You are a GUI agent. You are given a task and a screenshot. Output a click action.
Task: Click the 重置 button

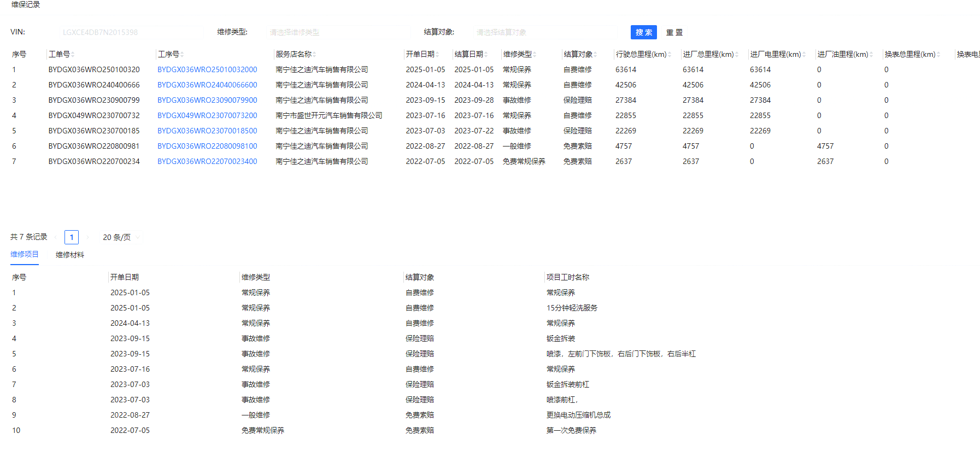click(674, 32)
